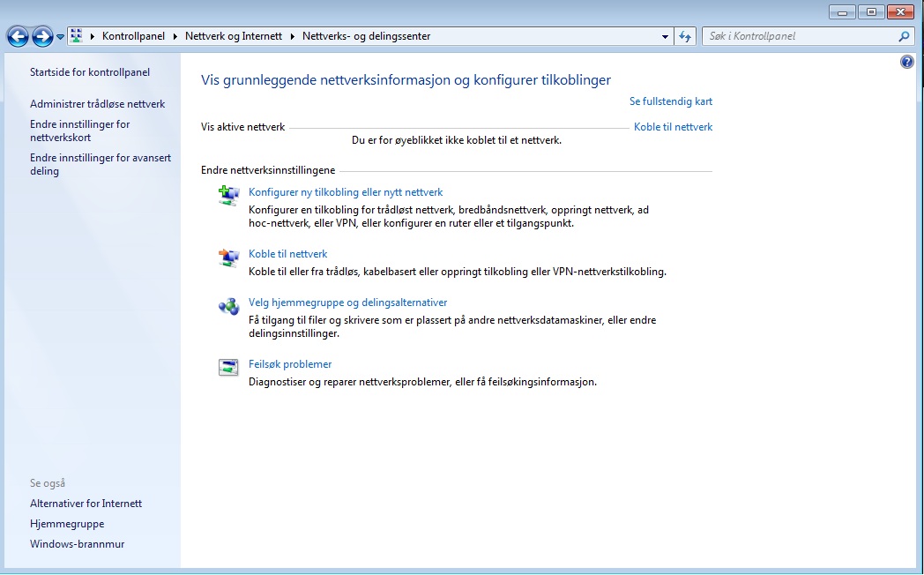This screenshot has height=575, width=924.
Task: Open Hjemmegruppe under Se også
Action: [x=67, y=524]
